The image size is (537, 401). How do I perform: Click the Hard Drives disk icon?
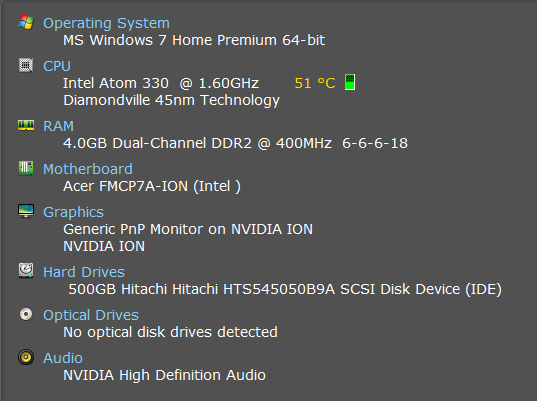[x=26, y=271]
